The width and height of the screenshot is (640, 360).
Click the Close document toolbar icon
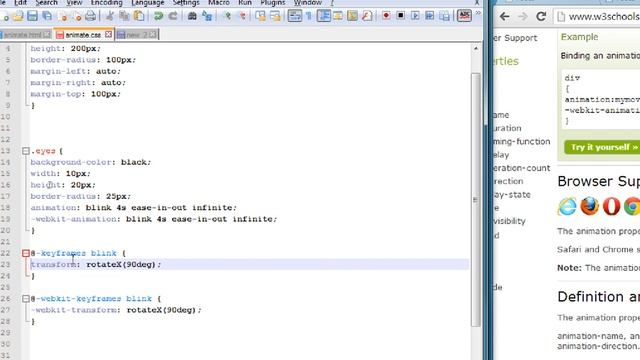[63, 16]
